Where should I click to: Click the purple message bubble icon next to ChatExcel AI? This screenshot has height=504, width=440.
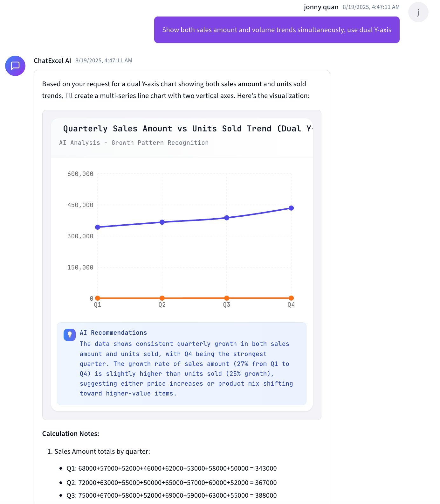[x=15, y=66]
